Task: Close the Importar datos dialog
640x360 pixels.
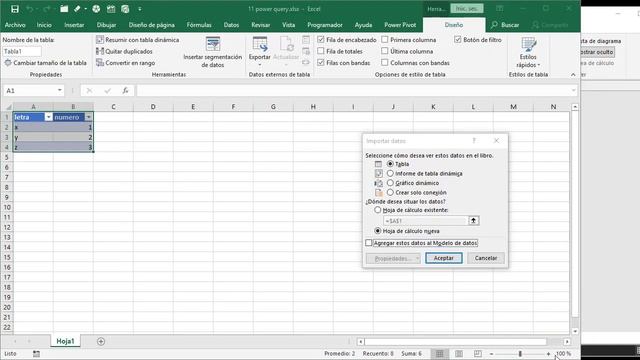Action: click(x=496, y=141)
